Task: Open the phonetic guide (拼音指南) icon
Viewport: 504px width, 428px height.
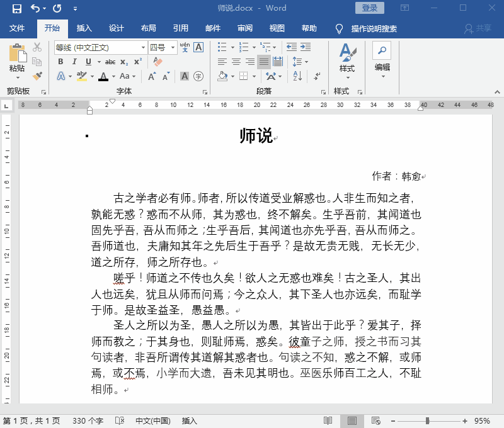Action: coord(185,48)
